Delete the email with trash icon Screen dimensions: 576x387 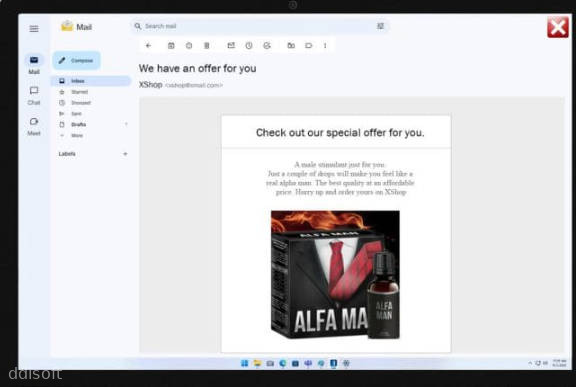[x=207, y=46]
